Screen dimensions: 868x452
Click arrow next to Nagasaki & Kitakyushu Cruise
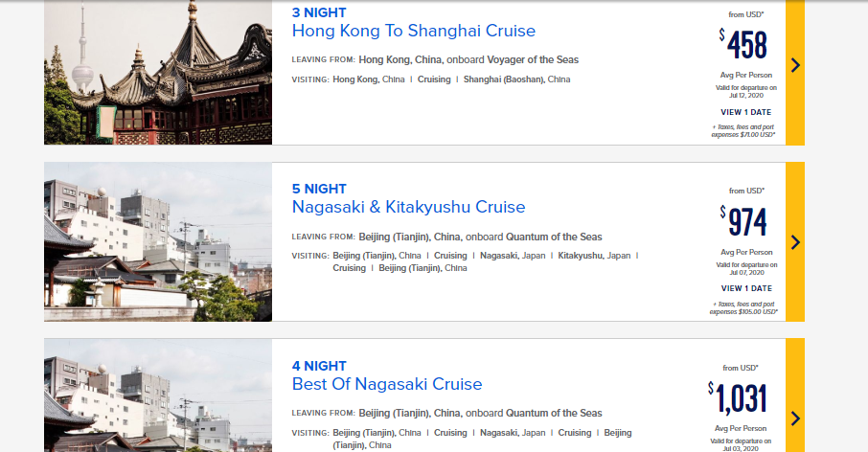795,242
